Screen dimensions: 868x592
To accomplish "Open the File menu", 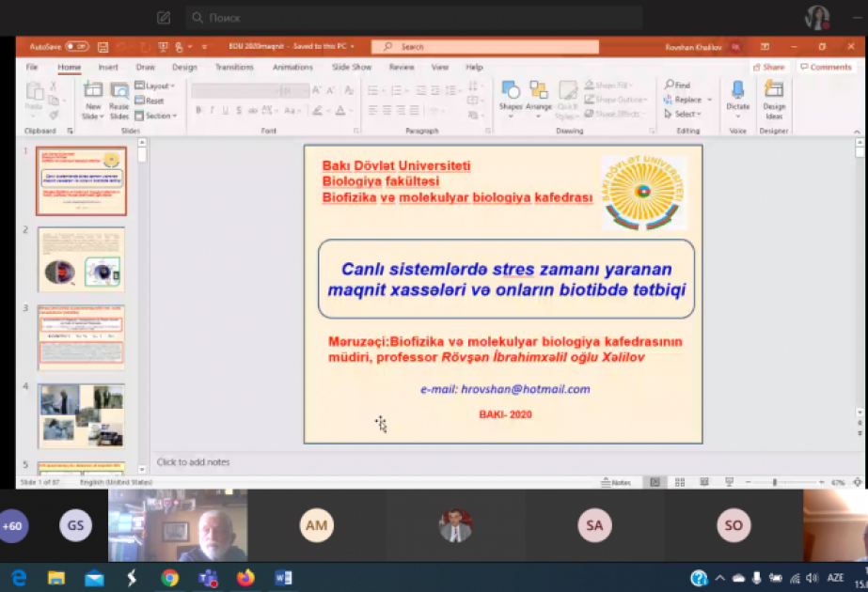I will (32, 67).
